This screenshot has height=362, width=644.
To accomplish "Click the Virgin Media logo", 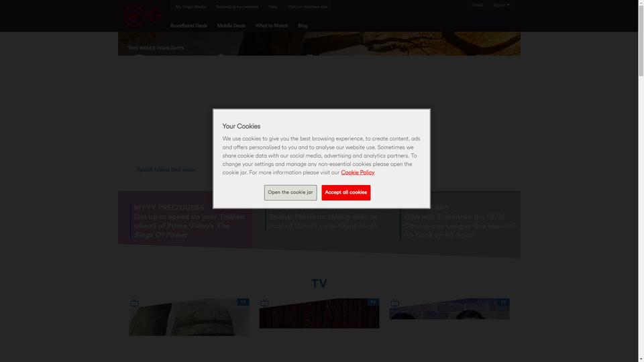I will pos(142,16).
